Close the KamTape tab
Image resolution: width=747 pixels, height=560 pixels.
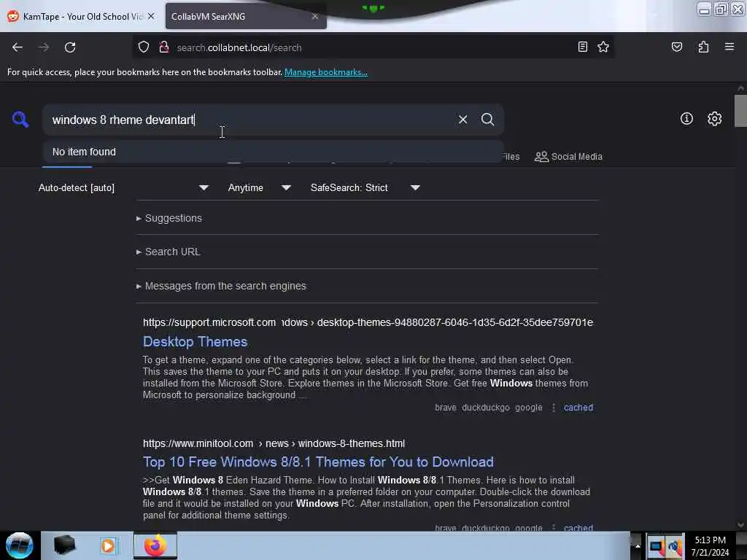point(151,16)
